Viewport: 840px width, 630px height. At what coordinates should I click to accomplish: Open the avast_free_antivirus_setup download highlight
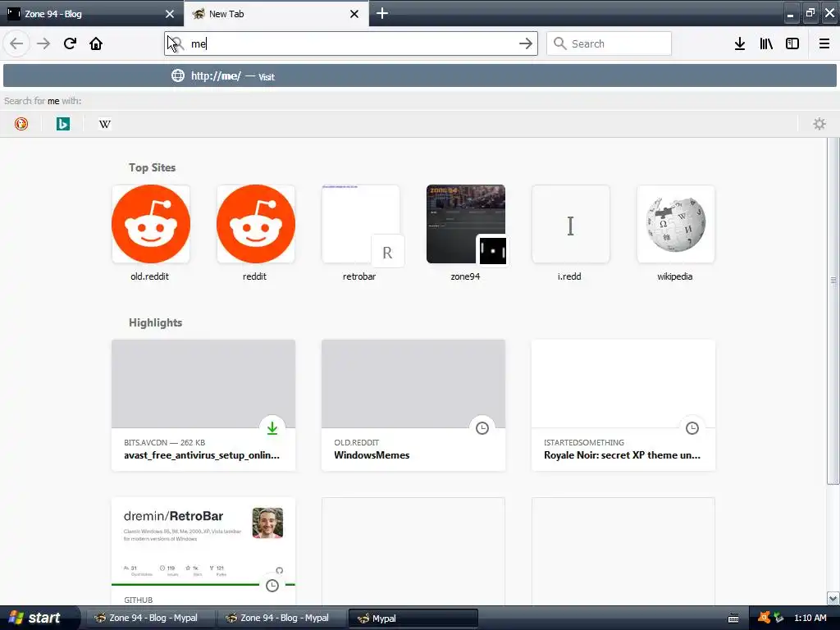click(x=203, y=405)
